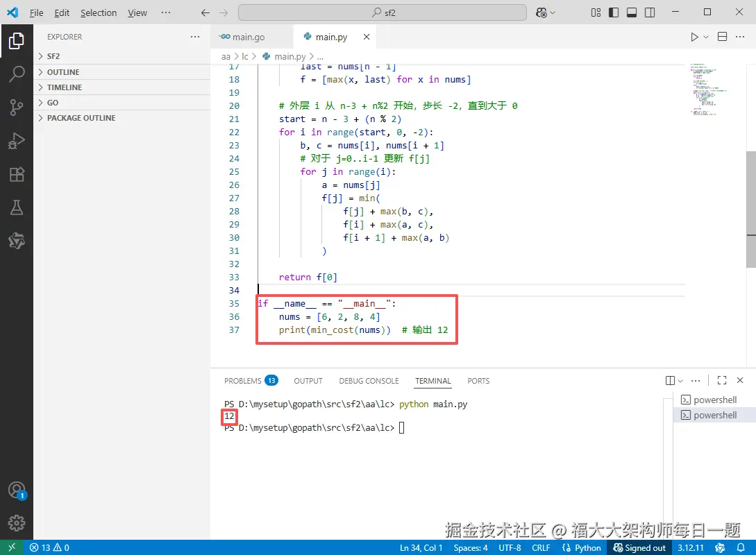The height and width of the screenshot is (555, 756).
Task: Open the Copilot chat icon in title bar
Action: [x=541, y=12]
